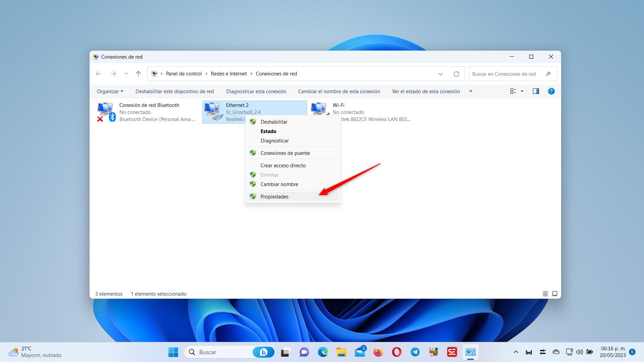Open the help question mark icon
This screenshot has height=362, width=644.
[551, 91]
